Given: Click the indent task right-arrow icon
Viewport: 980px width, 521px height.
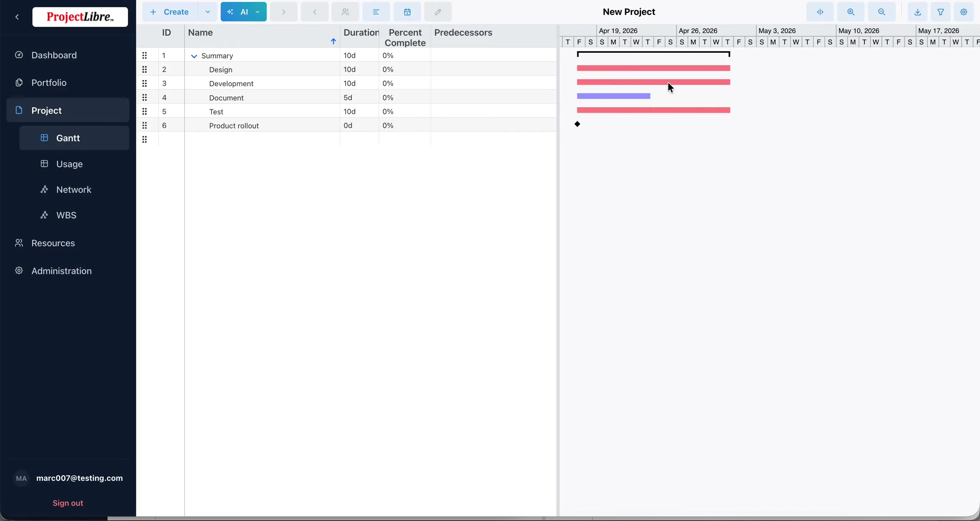Looking at the screenshot, I should [x=284, y=12].
